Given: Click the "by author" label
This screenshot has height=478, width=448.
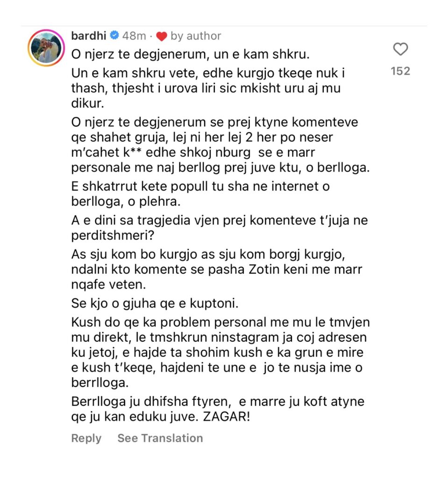Looking at the screenshot, I should coord(196,36).
